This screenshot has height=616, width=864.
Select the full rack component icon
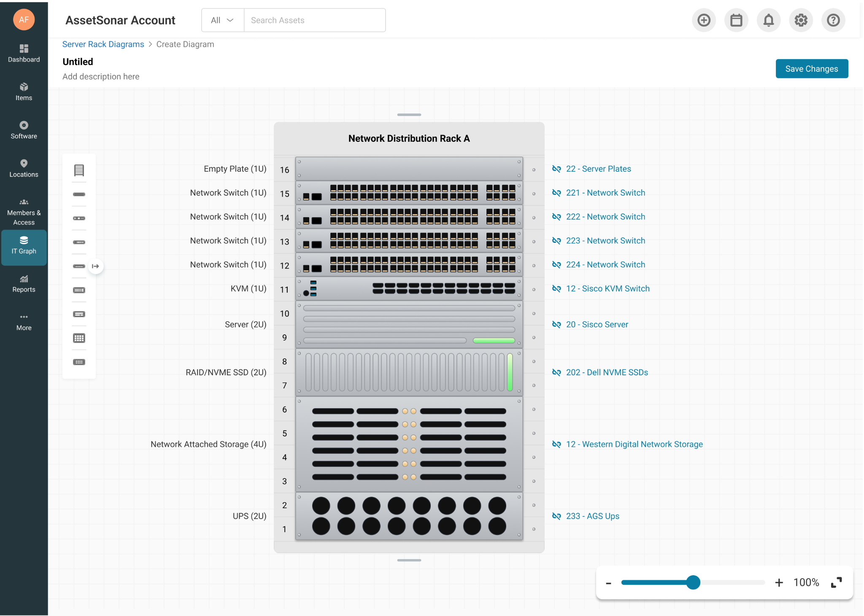[x=79, y=170]
